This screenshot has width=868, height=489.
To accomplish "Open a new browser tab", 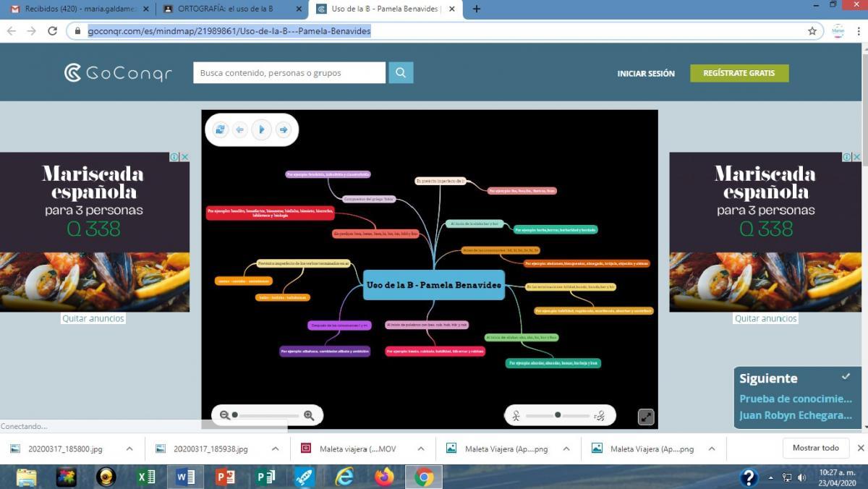I will click(476, 9).
